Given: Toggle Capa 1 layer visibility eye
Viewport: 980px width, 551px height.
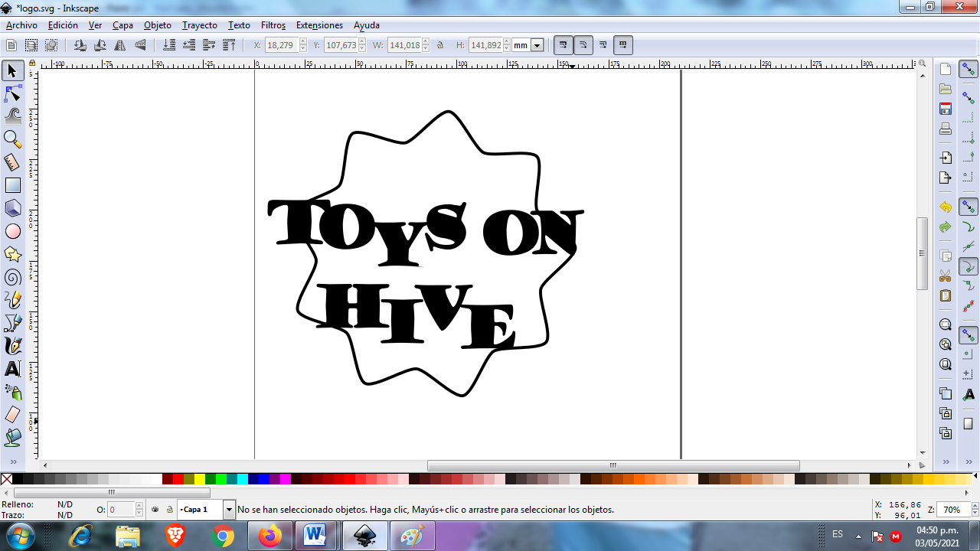Looking at the screenshot, I should coord(155,509).
